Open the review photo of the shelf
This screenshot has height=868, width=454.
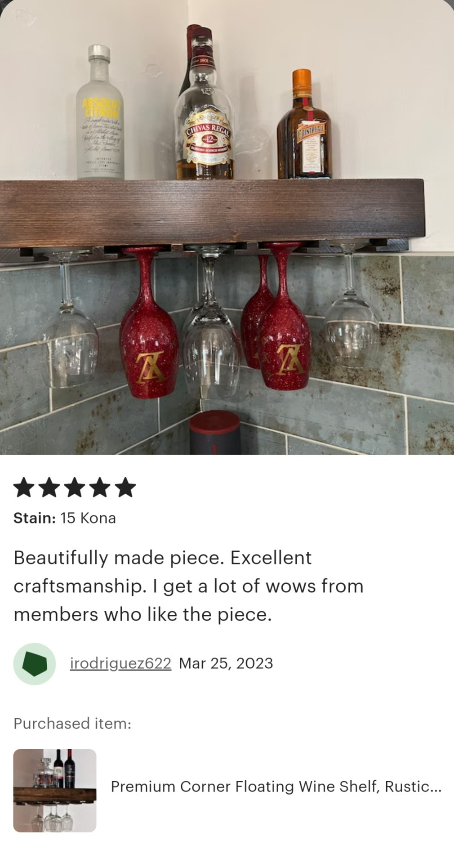pos(227,227)
